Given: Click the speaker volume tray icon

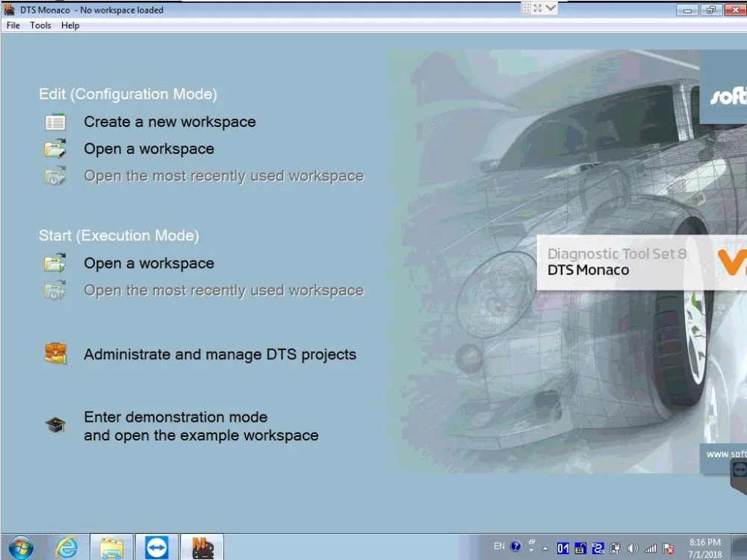Looking at the screenshot, I should 633,548.
